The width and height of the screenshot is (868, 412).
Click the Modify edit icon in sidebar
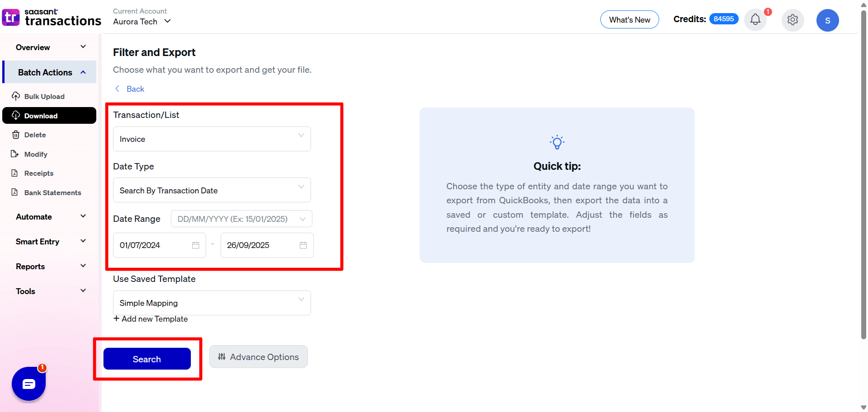15,154
